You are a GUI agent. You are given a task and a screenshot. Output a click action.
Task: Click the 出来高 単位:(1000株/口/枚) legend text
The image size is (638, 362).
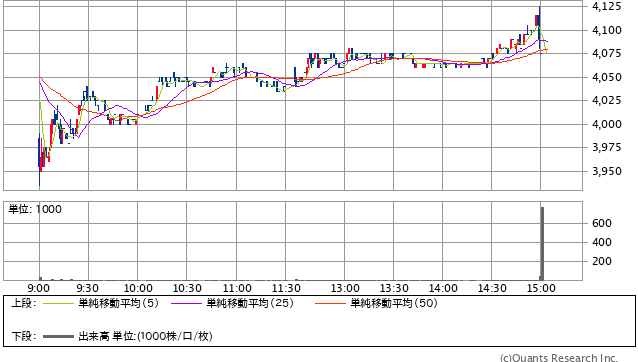click(145, 336)
